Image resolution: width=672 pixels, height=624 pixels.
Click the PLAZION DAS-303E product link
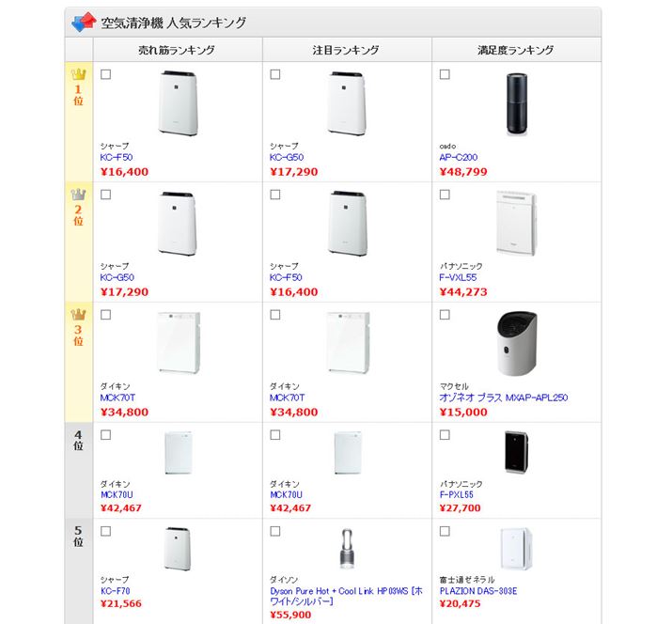[477, 591]
